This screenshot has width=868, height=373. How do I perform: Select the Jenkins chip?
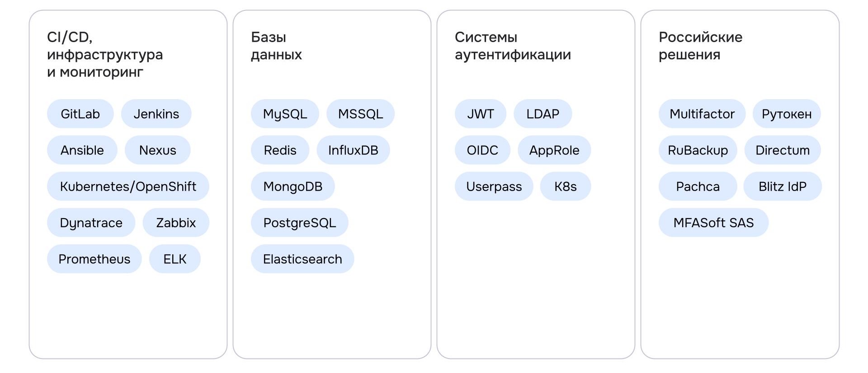point(156,114)
